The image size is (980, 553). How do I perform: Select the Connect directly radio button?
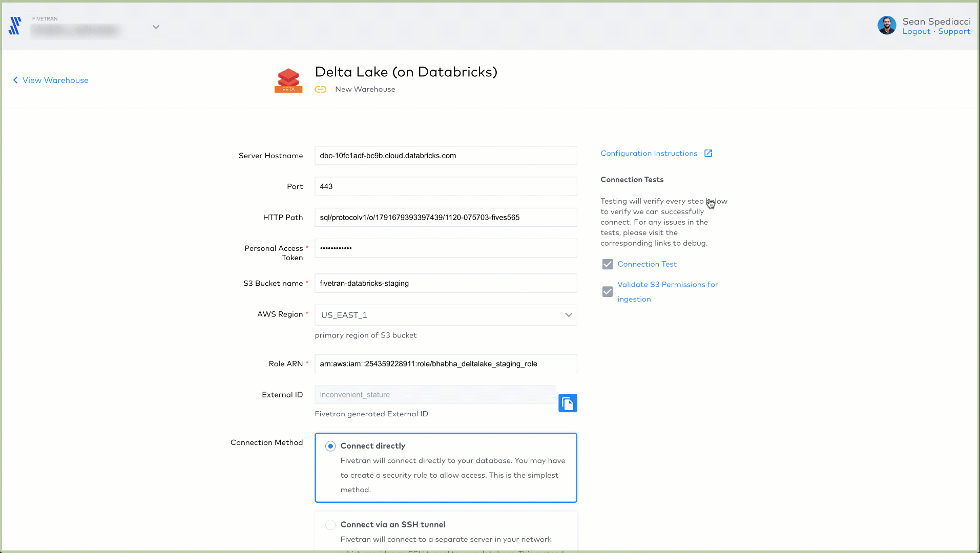pyautogui.click(x=330, y=446)
